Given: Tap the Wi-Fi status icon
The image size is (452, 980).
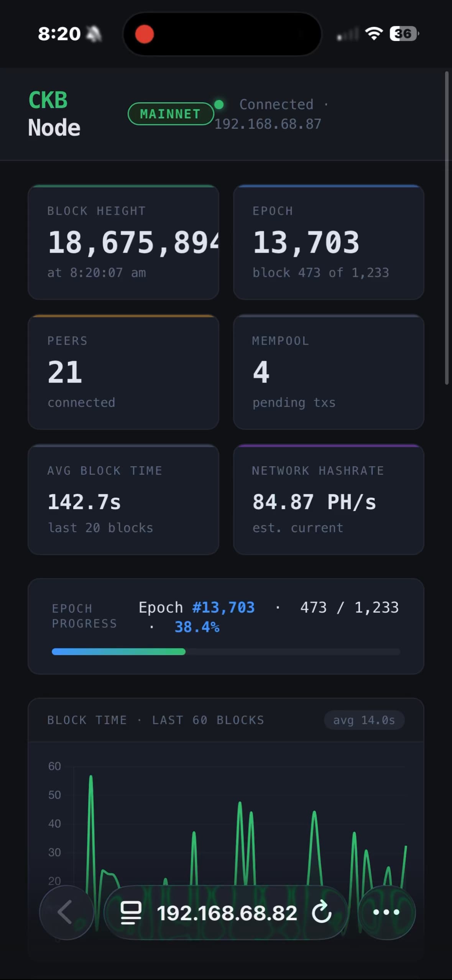Looking at the screenshot, I should point(374,34).
